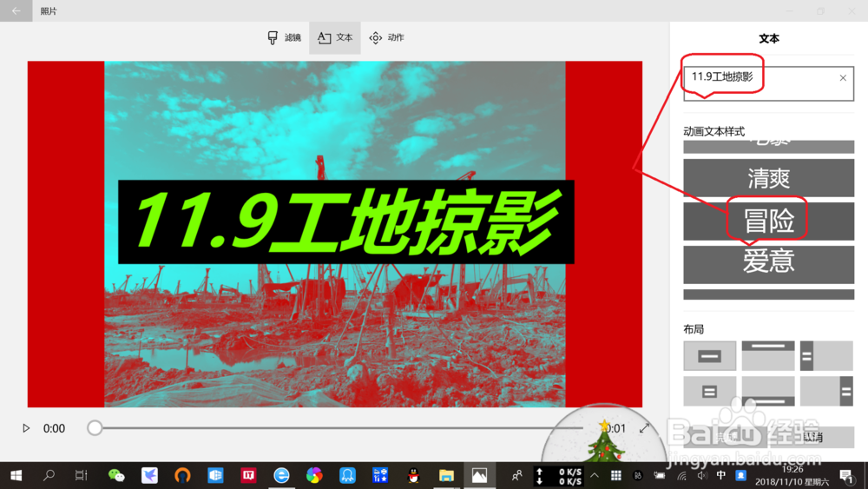The image size is (868, 489).
Task: Open the 滤镜 (Filters) tab
Action: click(284, 37)
